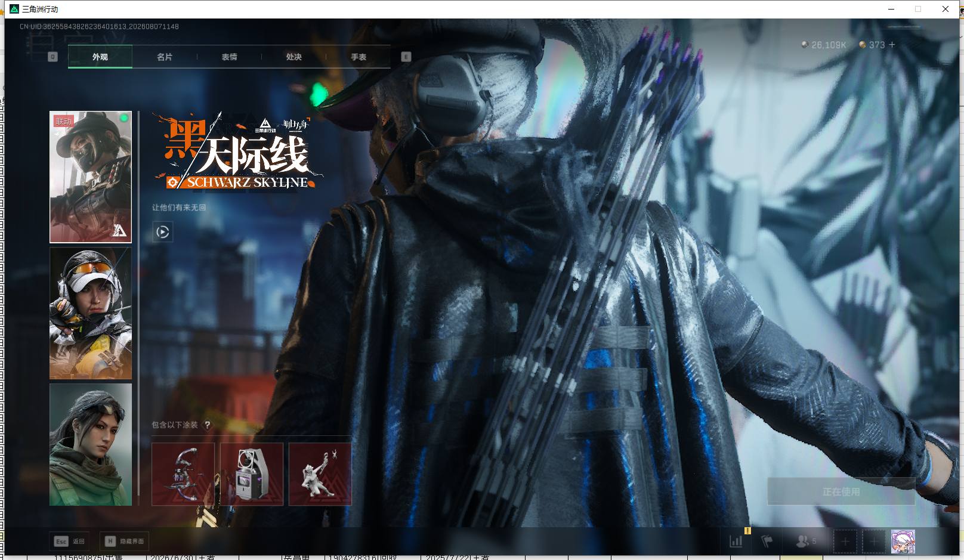Click the second empty squad slot plus

coord(874,542)
